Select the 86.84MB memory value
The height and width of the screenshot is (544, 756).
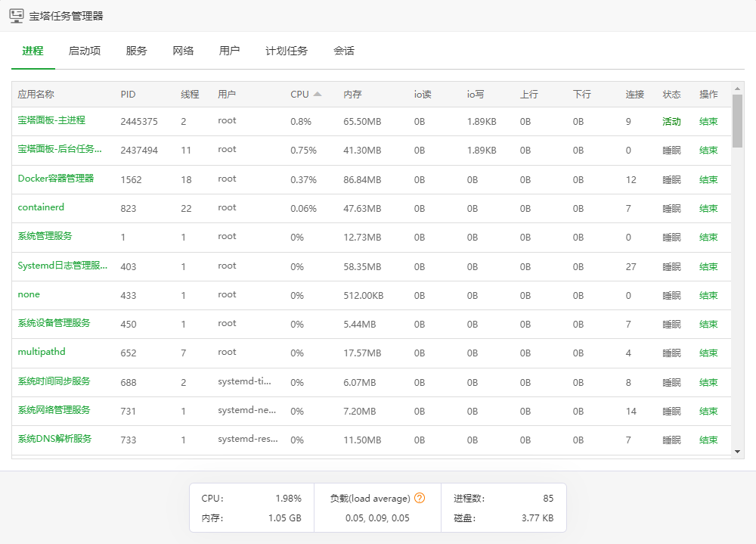[362, 179]
